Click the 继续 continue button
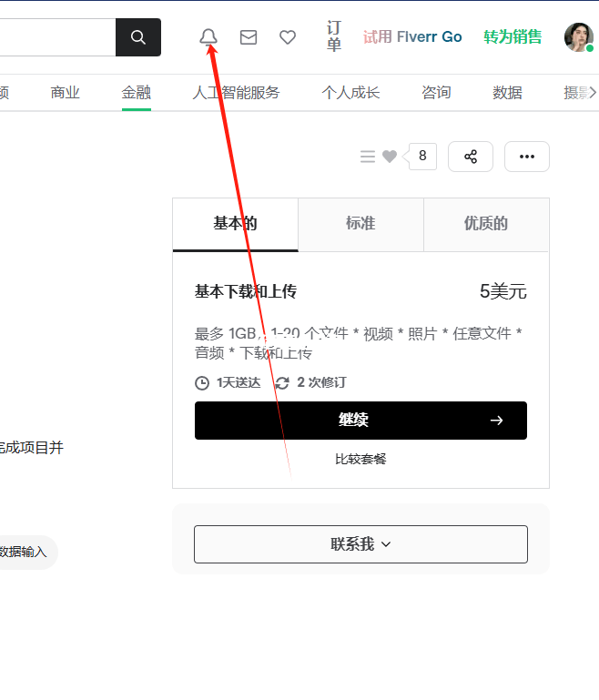The height and width of the screenshot is (700, 599). pyautogui.click(x=360, y=421)
